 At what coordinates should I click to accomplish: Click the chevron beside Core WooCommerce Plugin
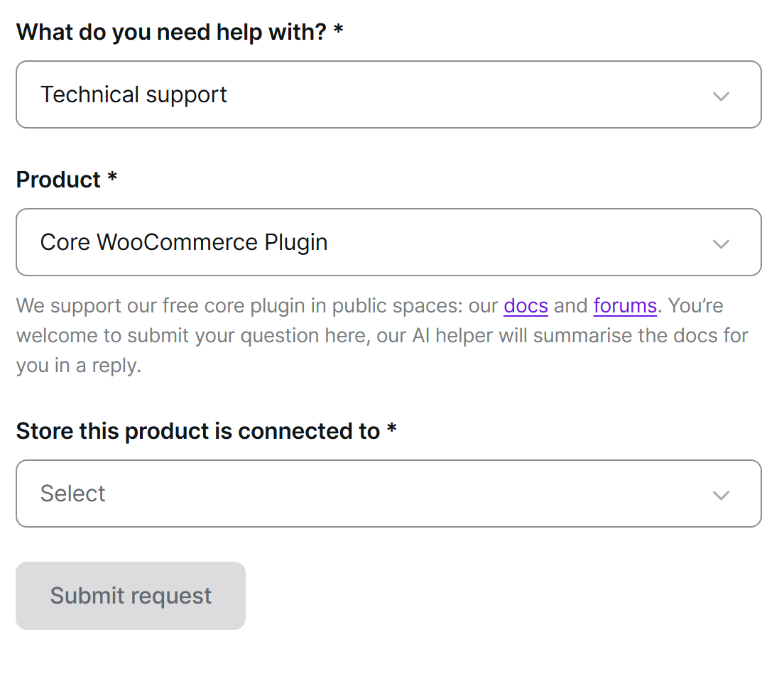tap(721, 244)
